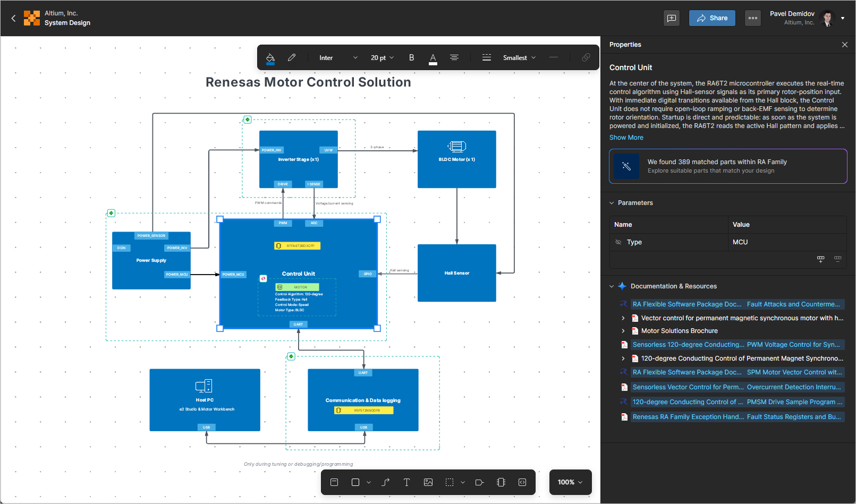Close the Properties panel

click(x=845, y=45)
